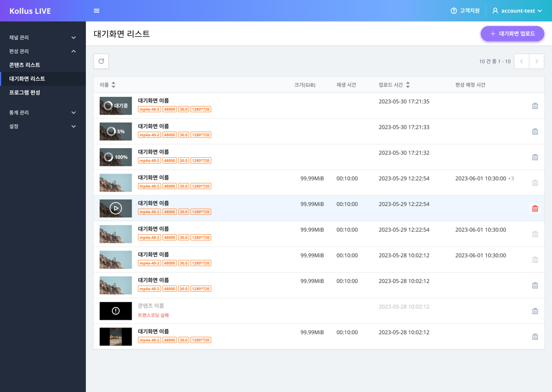This screenshot has width=552, height=392.
Task: Go to previous page arrow
Action: tap(522, 61)
